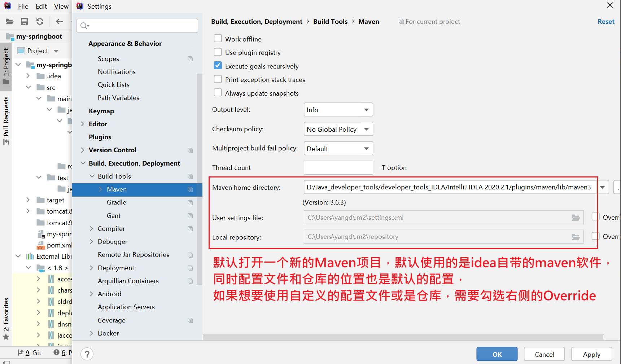Click Build, Execution, Deployment breadcrumb
Image resolution: width=621 pixels, height=364 pixels.
tap(257, 22)
